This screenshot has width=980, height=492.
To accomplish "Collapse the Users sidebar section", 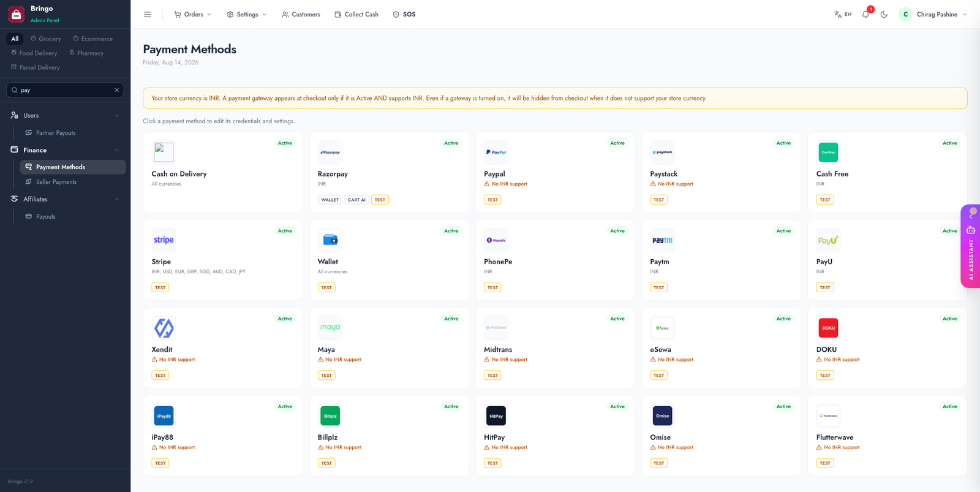I will tap(65, 115).
